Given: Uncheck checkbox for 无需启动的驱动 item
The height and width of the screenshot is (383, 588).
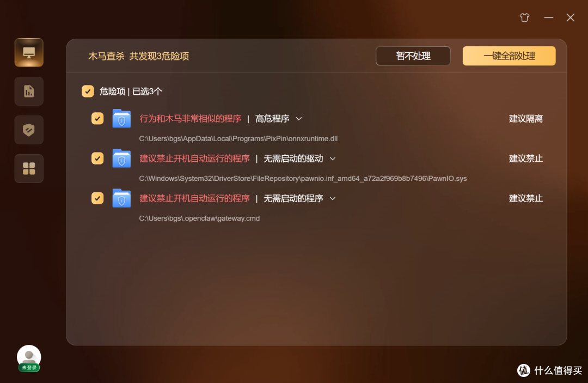Looking at the screenshot, I should pos(97,159).
